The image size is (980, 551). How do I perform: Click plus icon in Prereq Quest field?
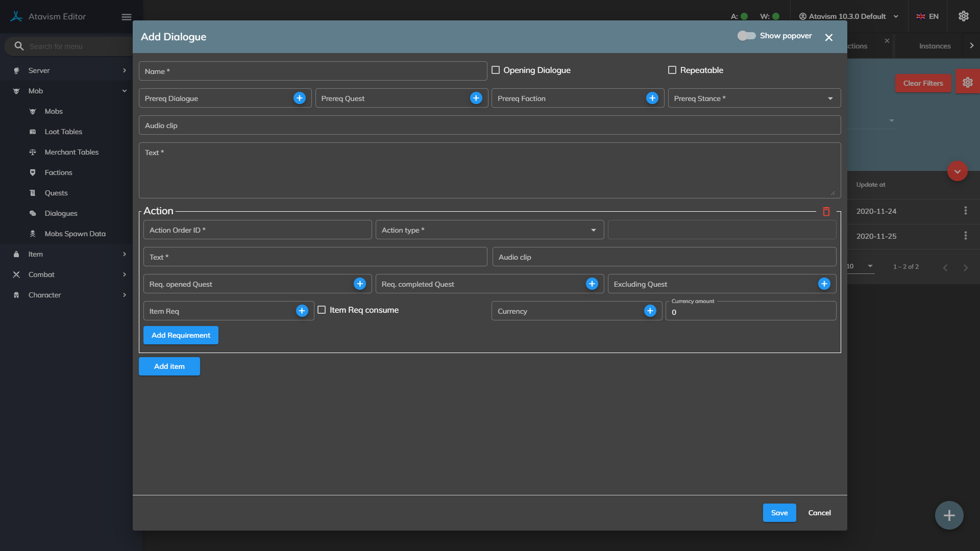[x=476, y=98]
